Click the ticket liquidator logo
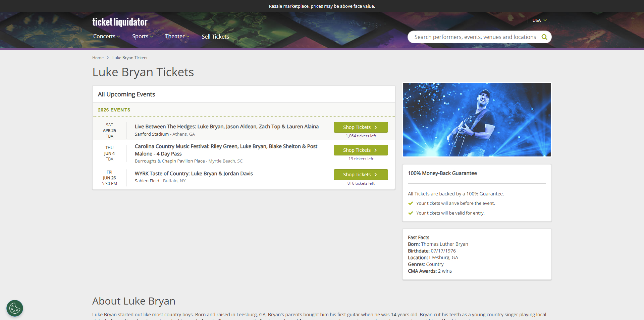The width and height of the screenshot is (644, 320). click(119, 21)
